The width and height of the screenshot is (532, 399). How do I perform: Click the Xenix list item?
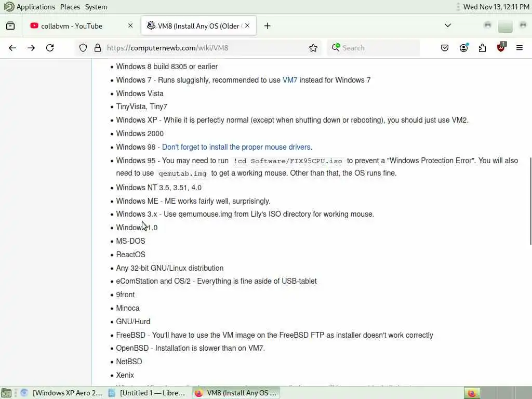click(x=125, y=375)
